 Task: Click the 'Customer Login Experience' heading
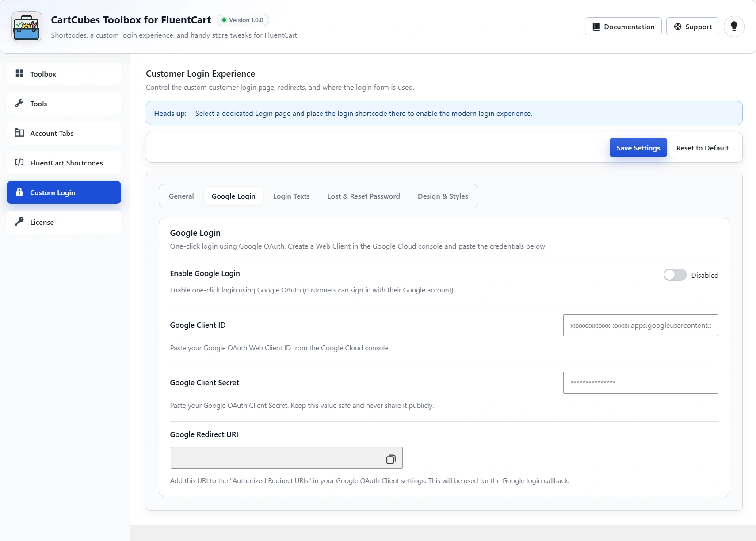(x=200, y=73)
